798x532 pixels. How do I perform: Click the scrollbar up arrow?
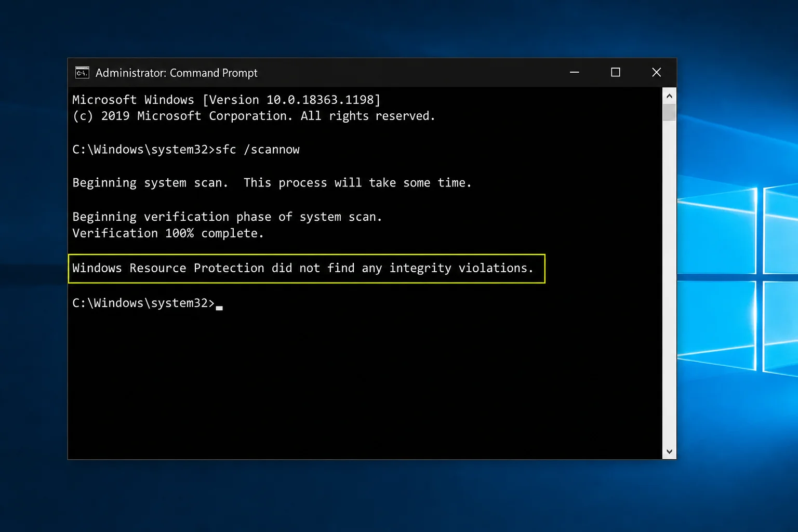point(669,96)
